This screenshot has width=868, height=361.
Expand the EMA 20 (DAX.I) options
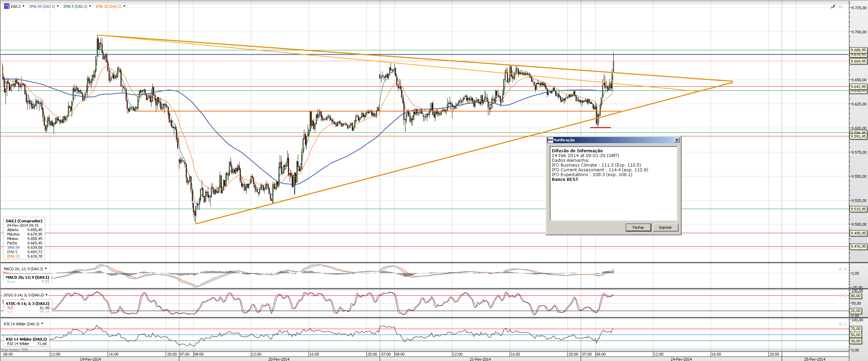tap(124, 6)
